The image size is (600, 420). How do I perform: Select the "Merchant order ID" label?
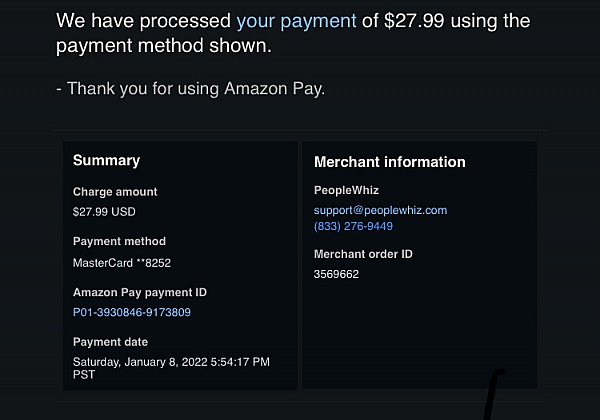tap(363, 254)
